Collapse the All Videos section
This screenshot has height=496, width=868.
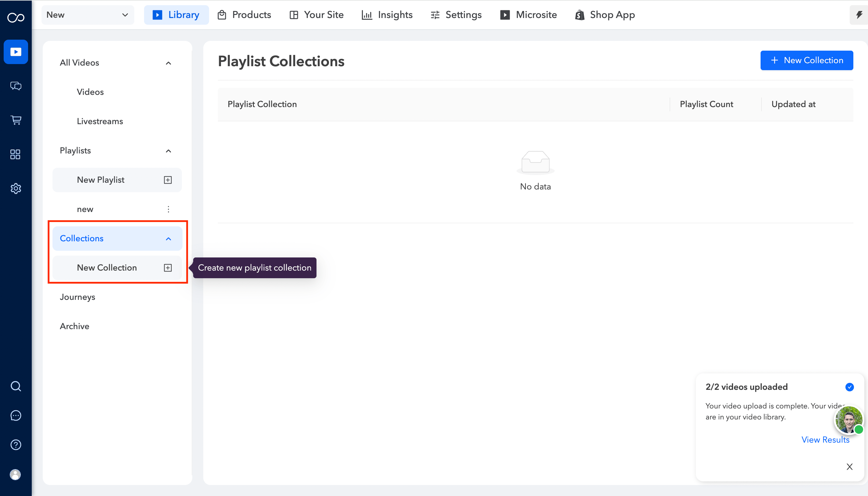(x=168, y=63)
